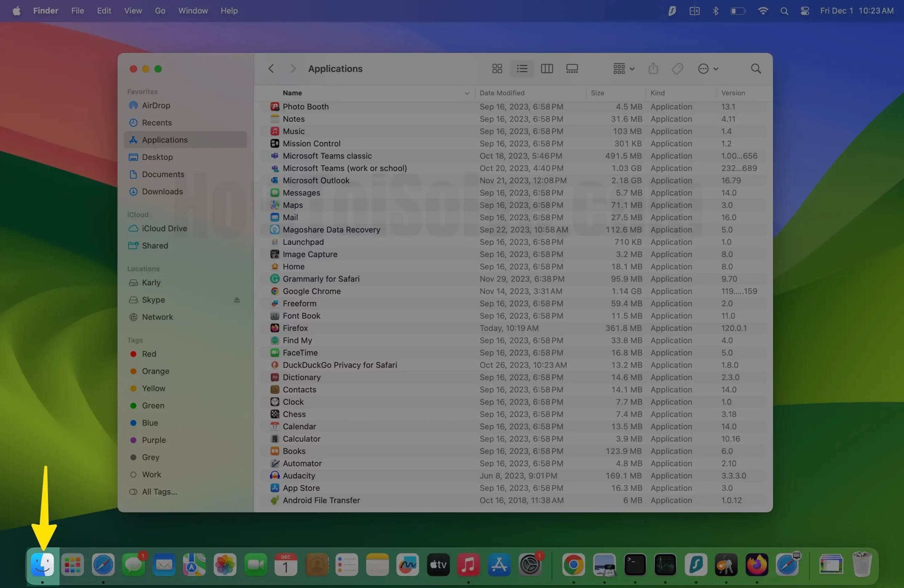Click the Finder window search icon
Image resolution: width=904 pixels, height=588 pixels.
(756, 69)
